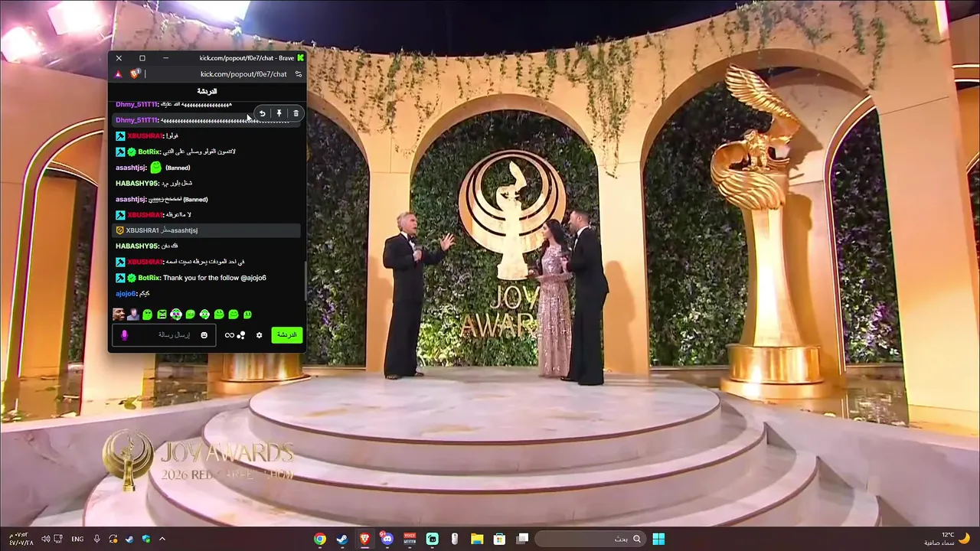The height and width of the screenshot is (551, 980).
Task: Open site settings icon beside URL
Action: [x=298, y=74]
